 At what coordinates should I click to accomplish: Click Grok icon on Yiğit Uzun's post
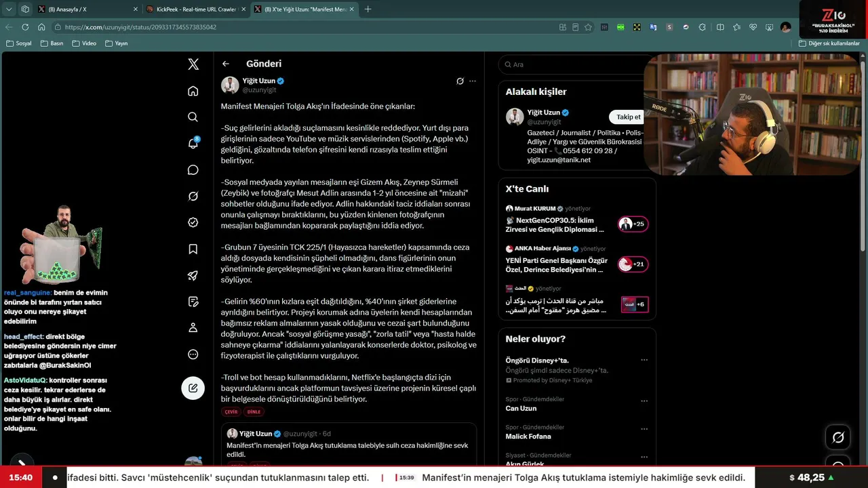(x=460, y=81)
